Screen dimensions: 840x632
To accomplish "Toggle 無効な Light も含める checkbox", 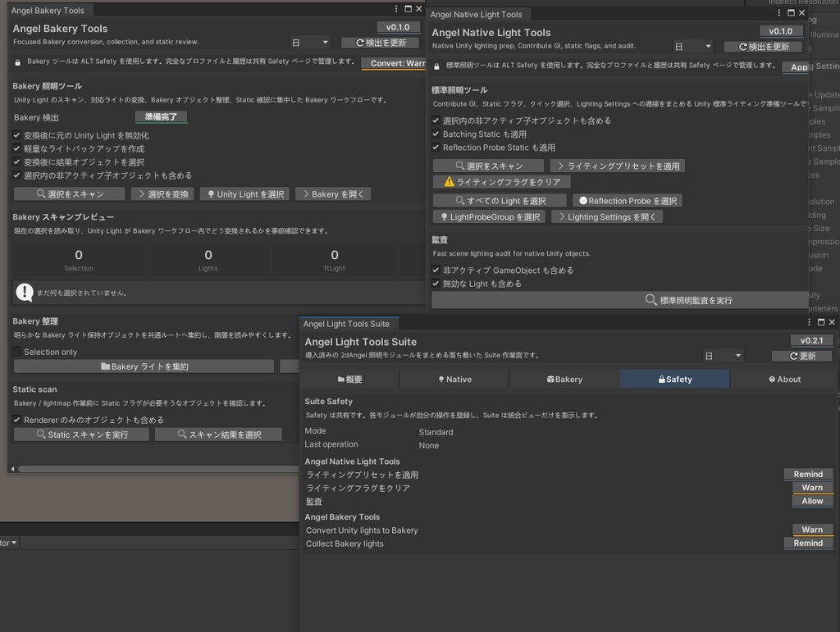I will (436, 284).
